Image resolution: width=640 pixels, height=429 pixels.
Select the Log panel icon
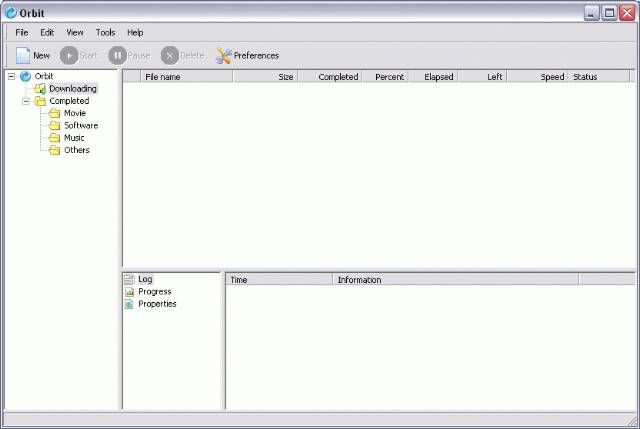[129, 280]
